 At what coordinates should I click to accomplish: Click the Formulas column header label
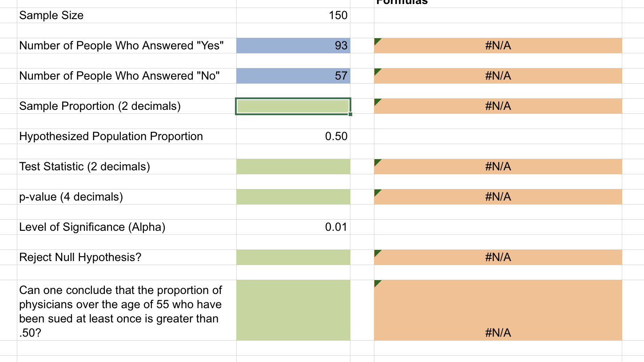pos(402,3)
